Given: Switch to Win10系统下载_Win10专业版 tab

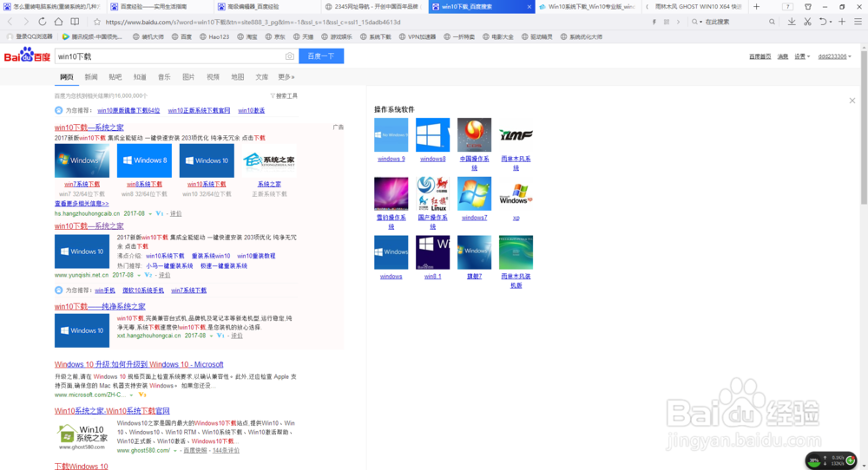Looking at the screenshot, I should click(x=588, y=7).
